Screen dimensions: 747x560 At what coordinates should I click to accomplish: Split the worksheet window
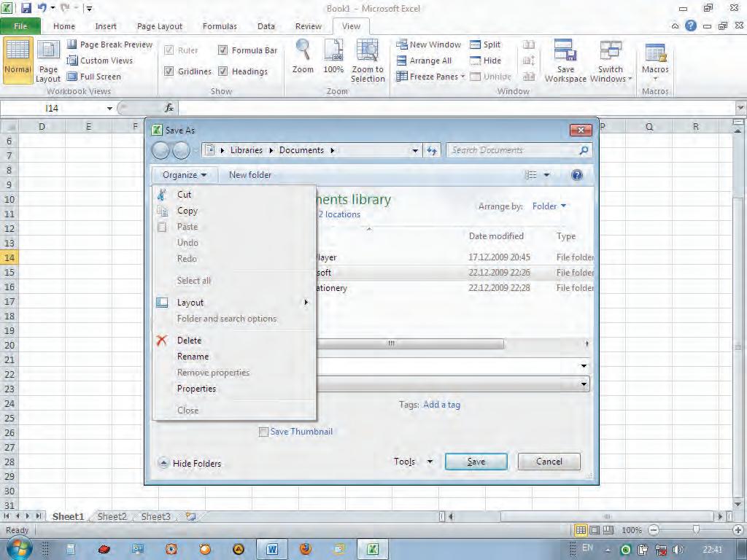click(x=485, y=44)
